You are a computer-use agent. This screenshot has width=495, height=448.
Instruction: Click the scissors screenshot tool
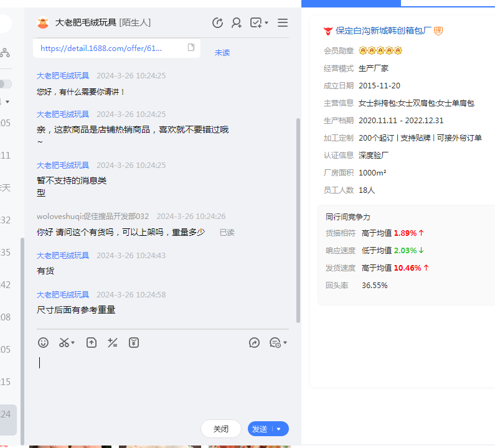[64, 343]
